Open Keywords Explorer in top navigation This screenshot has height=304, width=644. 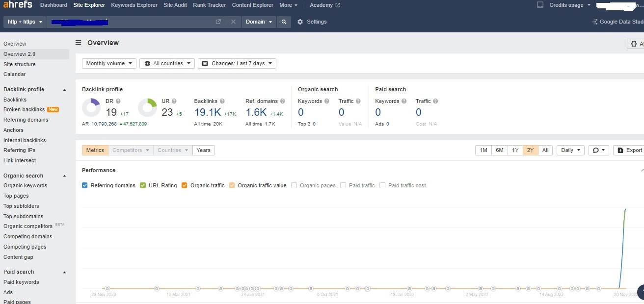pyautogui.click(x=134, y=5)
